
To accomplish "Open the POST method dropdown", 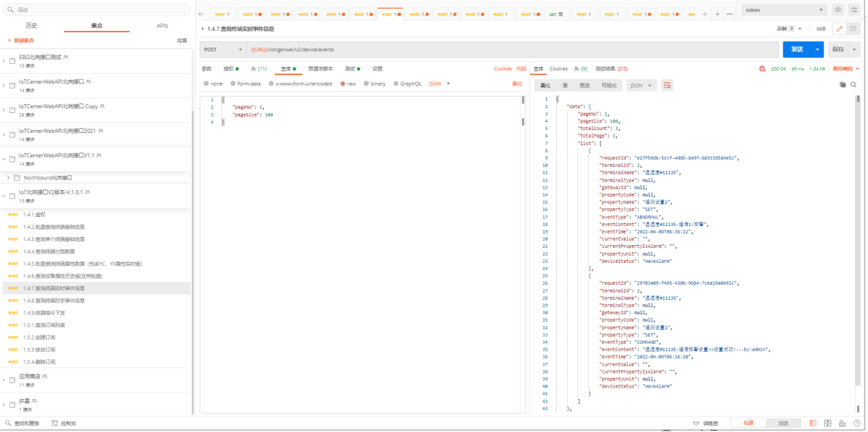I will pyautogui.click(x=223, y=49).
